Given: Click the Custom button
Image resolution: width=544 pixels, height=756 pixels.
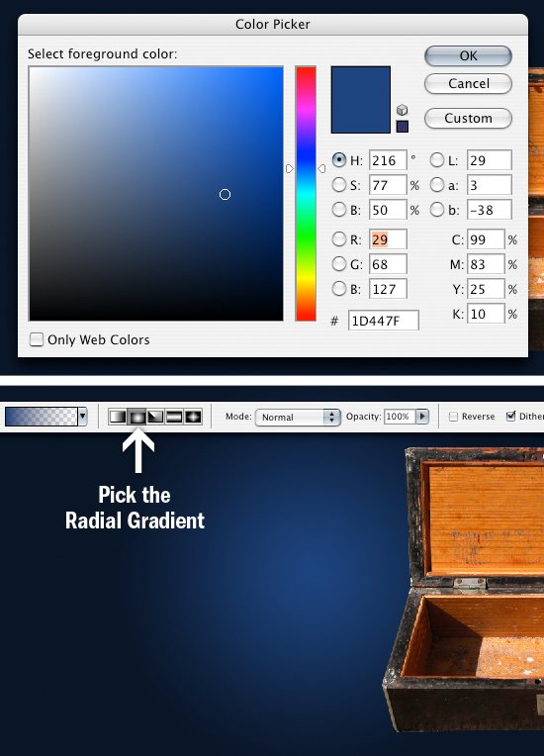Looking at the screenshot, I should click(468, 118).
